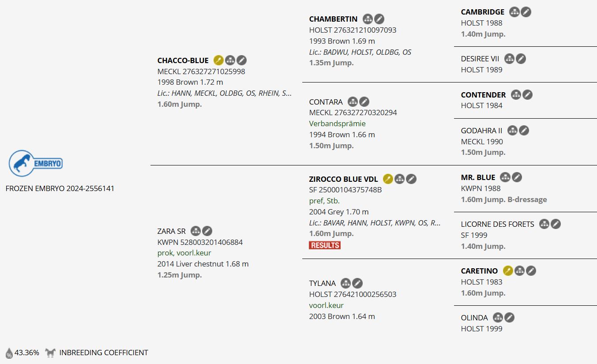Click the pencil edit icon beside OLINDA
597x364 pixels.
[x=509, y=318]
